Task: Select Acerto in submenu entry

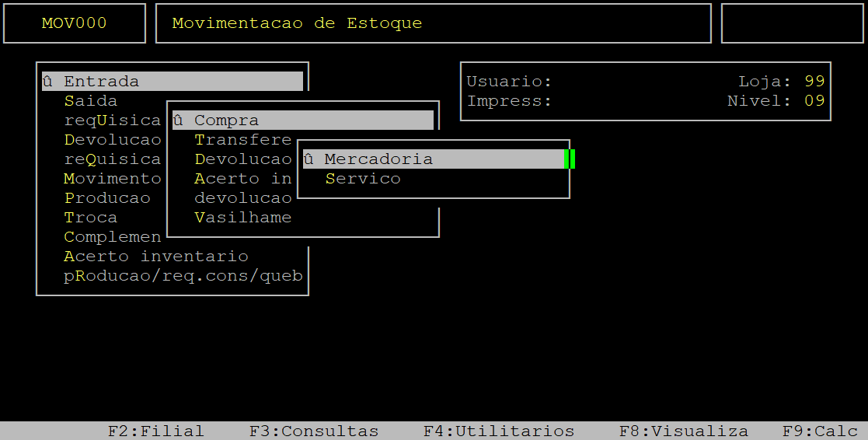Action: pos(243,179)
